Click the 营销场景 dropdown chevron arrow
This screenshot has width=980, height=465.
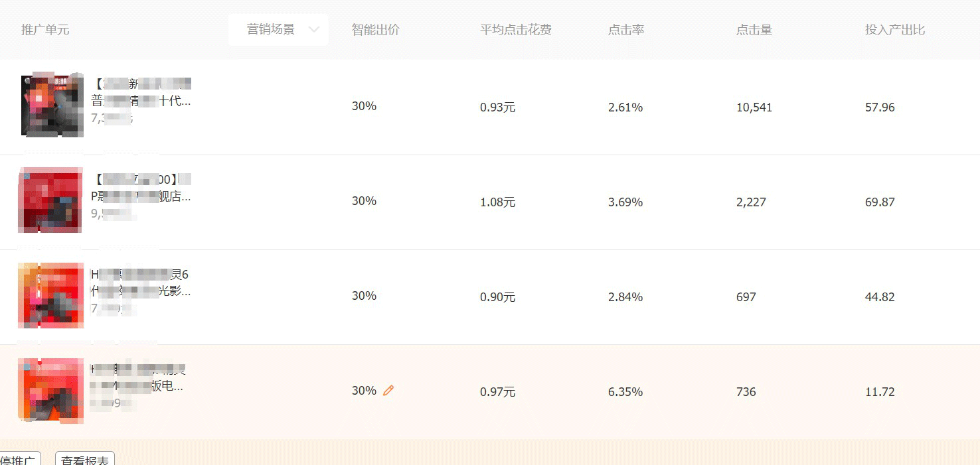(314, 30)
